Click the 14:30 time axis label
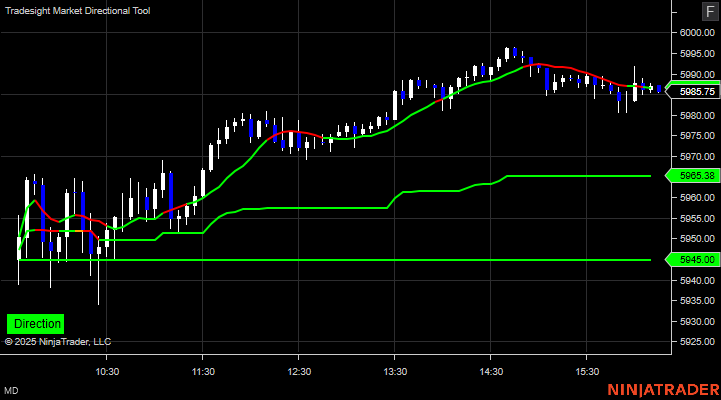This screenshot has width=721, height=400. click(491, 371)
